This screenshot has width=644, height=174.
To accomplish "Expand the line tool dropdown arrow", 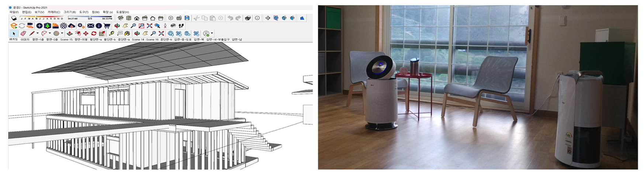I will tap(37, 33).
